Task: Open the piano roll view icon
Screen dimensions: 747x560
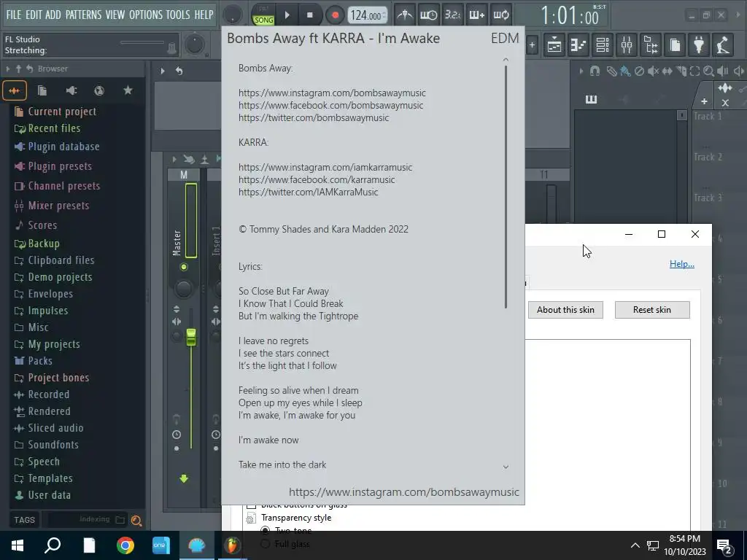Action: click(x=578, y=45)
